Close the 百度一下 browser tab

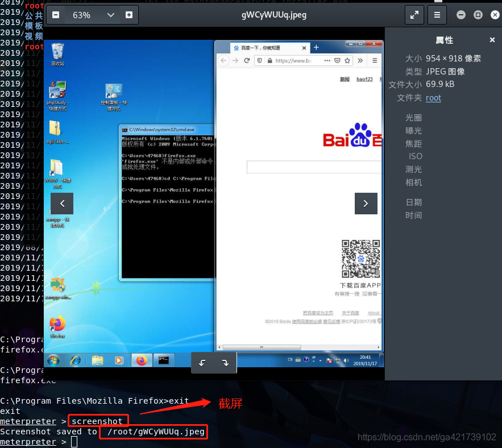pyautogui.click(x=304, y=48)
